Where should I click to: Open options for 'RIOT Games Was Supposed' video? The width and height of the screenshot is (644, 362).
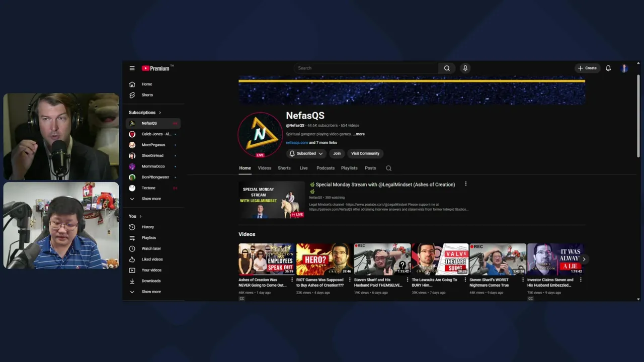tap(350, 280)
